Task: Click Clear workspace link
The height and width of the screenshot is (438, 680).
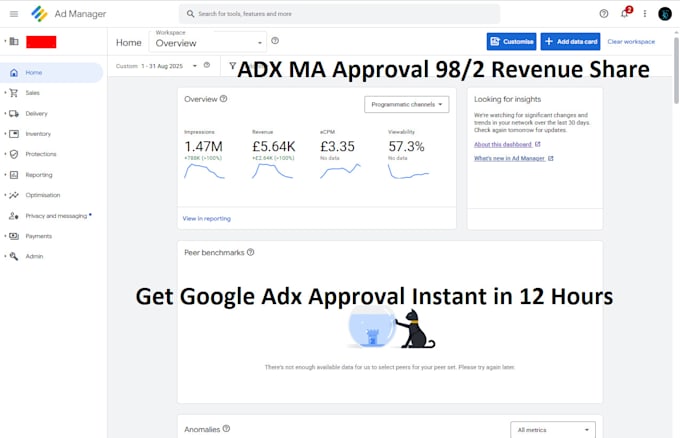Action: [x=631, y=42]
